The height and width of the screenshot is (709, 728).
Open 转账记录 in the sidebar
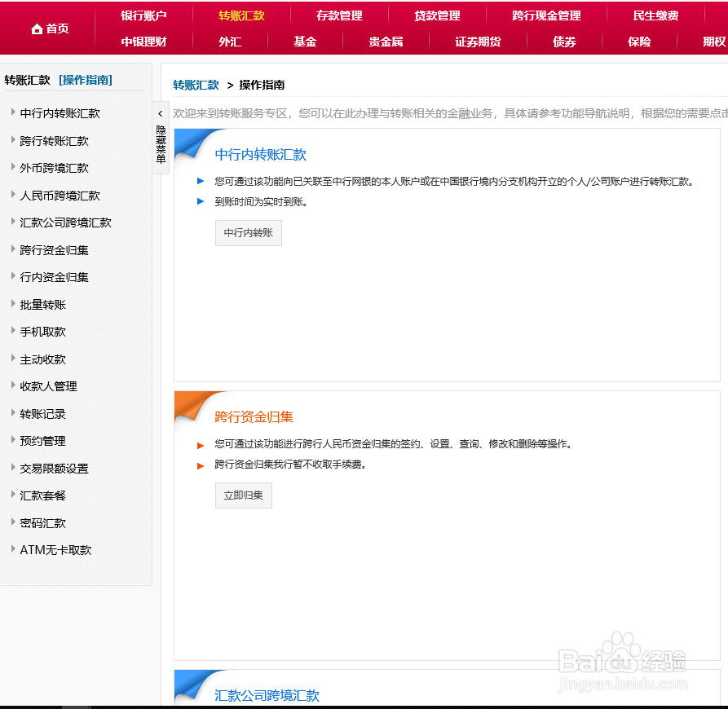[42, 414]
